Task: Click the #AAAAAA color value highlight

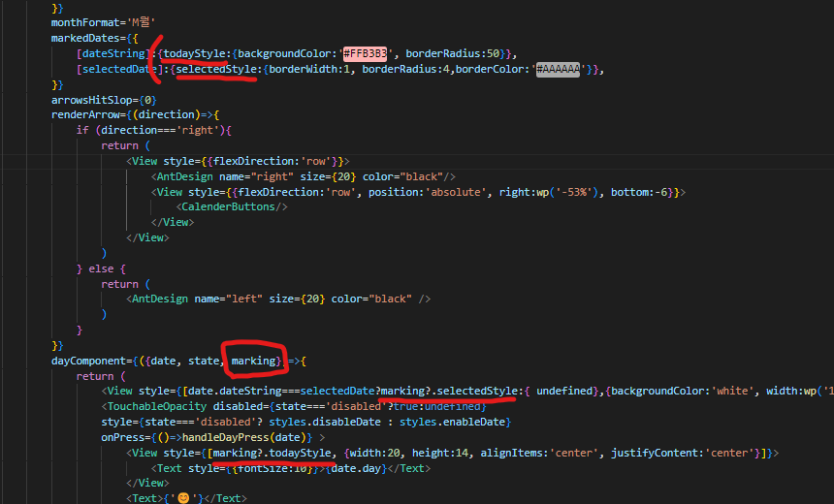Action: click(x=558, y=69)
